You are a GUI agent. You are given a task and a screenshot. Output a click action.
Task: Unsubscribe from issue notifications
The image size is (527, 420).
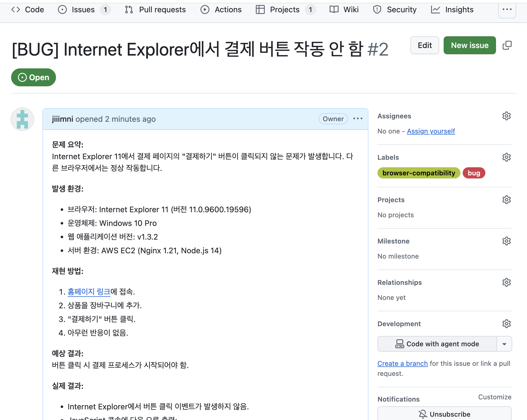click(x=445, y=414)
